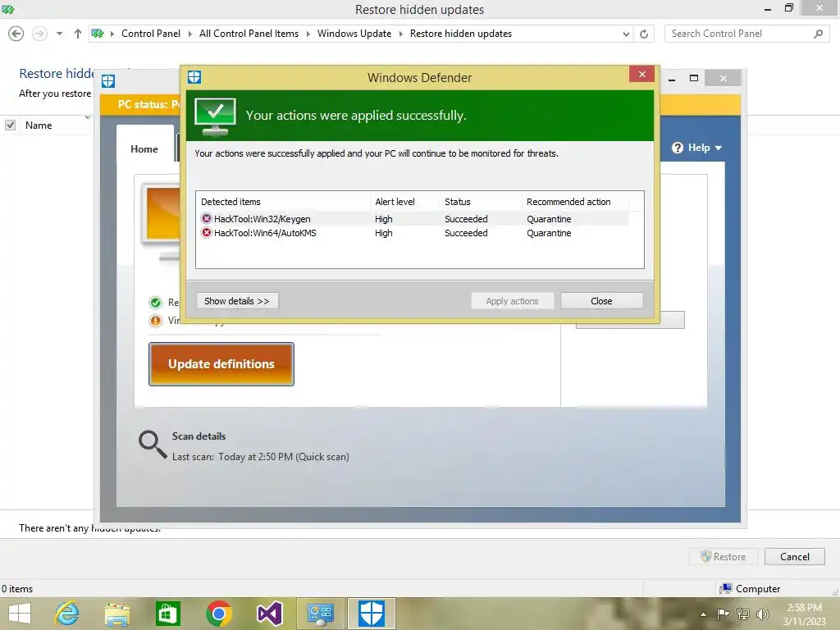Click the disabled Apply actions button
This screenshot has width=840, height=630.
512,301
